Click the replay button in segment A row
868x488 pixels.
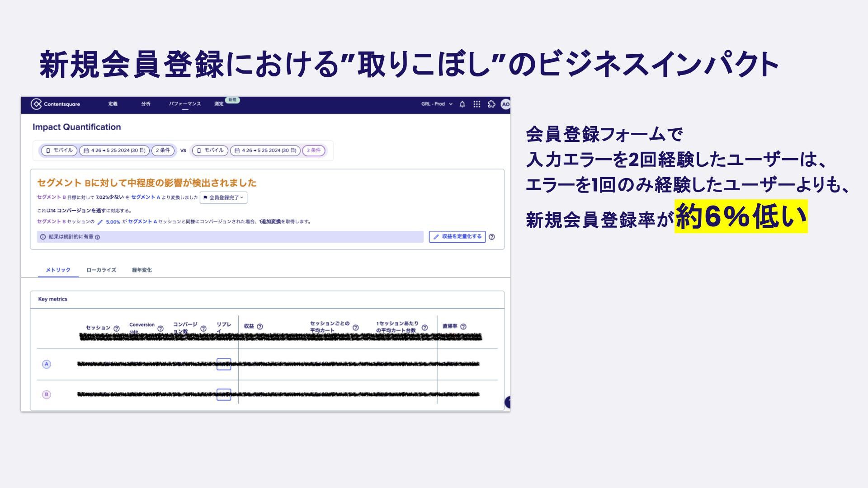(224, 364)
